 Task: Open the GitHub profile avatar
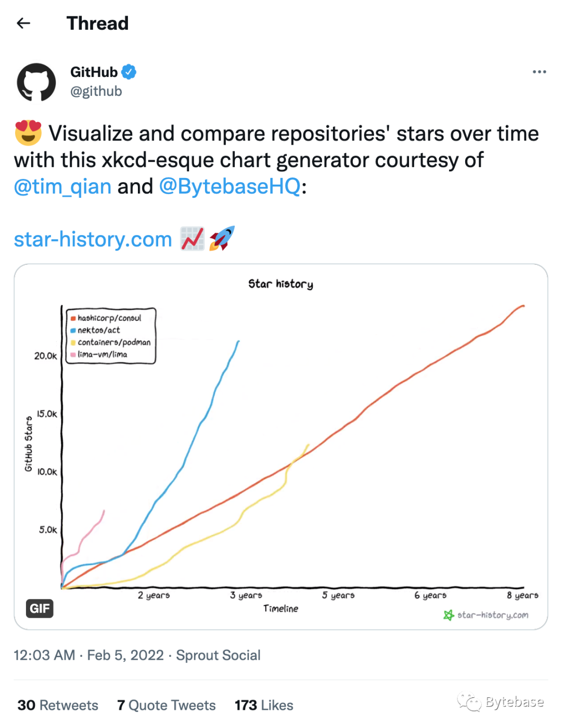[x=36, y=82]
